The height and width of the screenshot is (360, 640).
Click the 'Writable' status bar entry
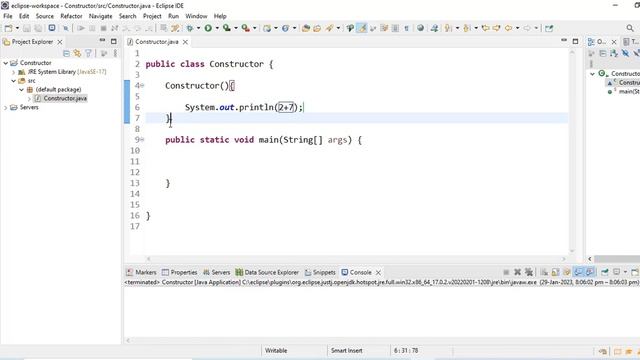pos(276,351)
